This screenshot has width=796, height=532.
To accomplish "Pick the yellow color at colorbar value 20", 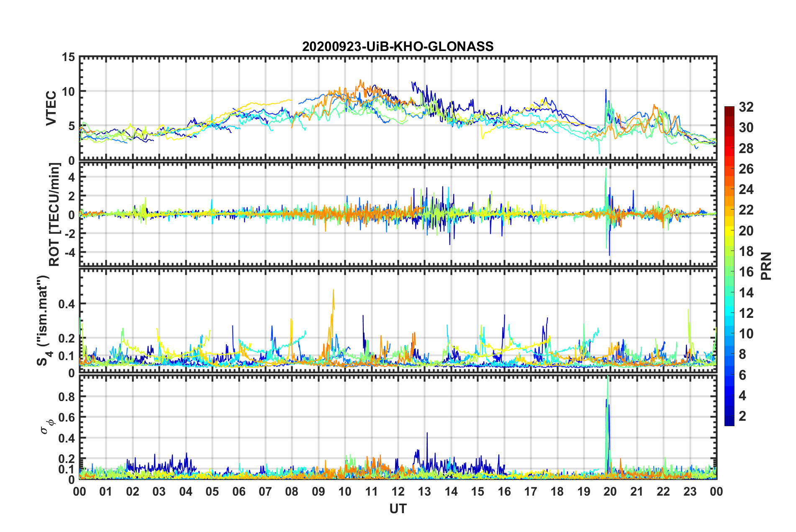I will [729, 231].
